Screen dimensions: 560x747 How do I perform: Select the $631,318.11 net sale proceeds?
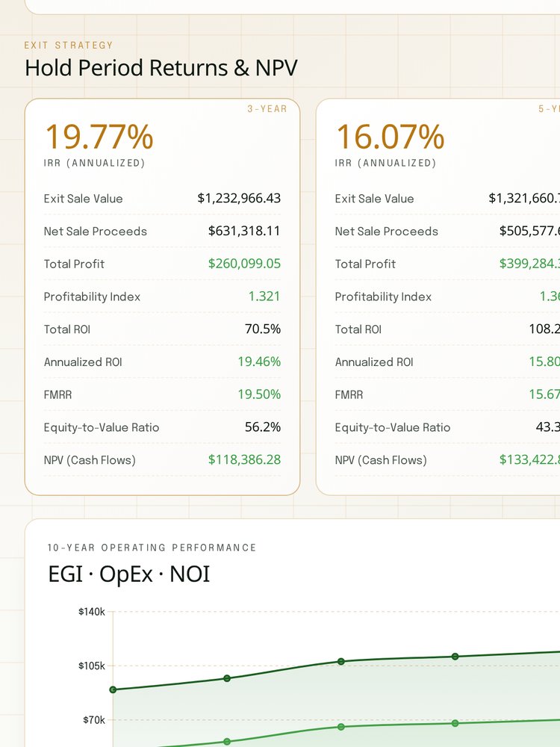point(244,231)
